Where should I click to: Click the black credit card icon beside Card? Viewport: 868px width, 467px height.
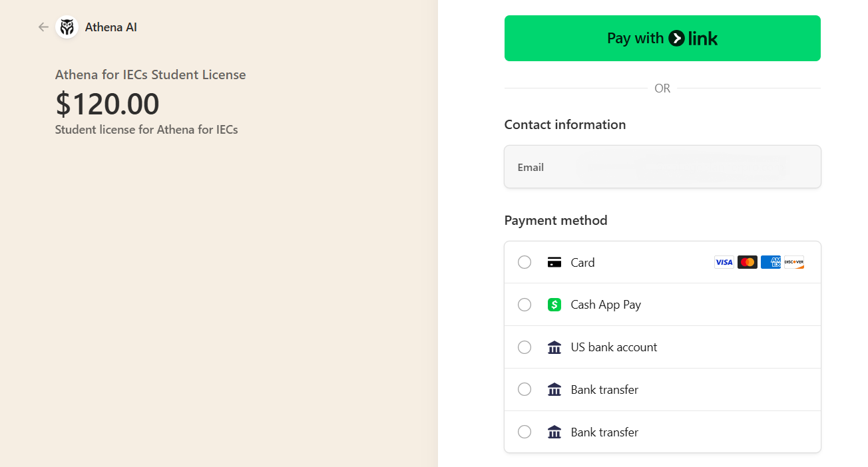pos(554,262)
